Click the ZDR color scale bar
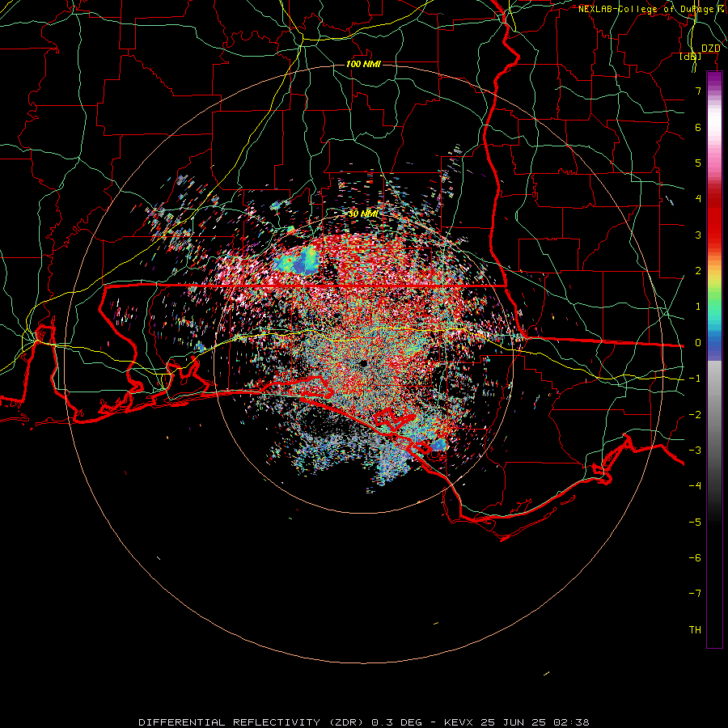Viewport: 728px width, 728px height. (714, 359)
